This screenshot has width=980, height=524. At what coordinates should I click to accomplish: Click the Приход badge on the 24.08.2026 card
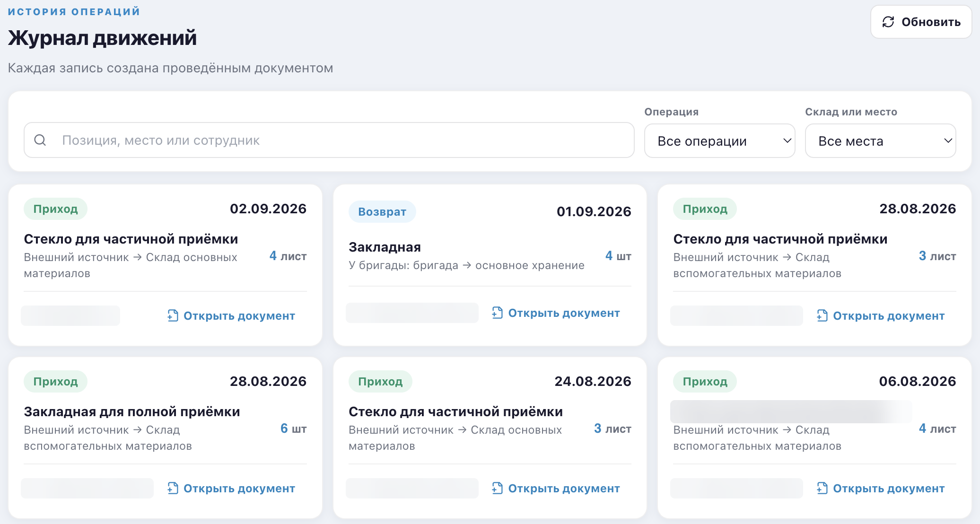point(380,382)
